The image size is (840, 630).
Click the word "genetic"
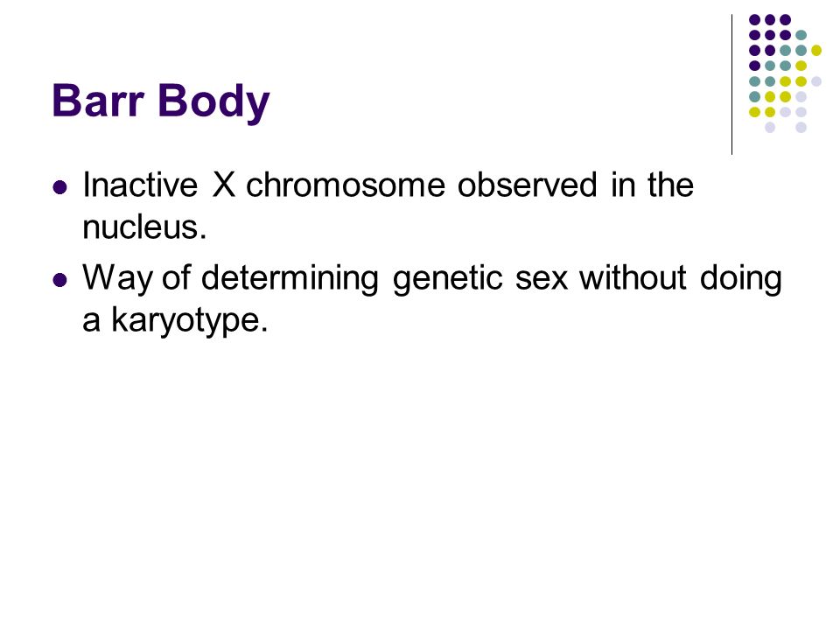click(447, 279)
